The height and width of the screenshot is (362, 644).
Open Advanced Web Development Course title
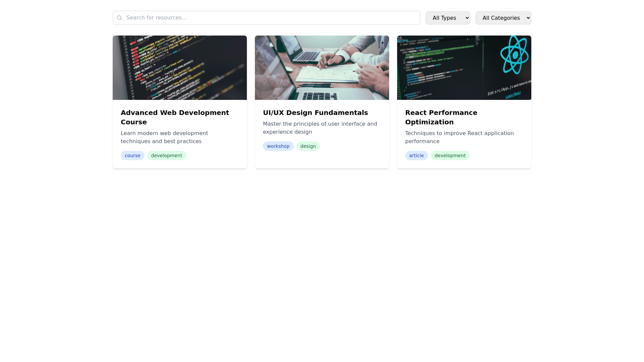click(175, 117)
